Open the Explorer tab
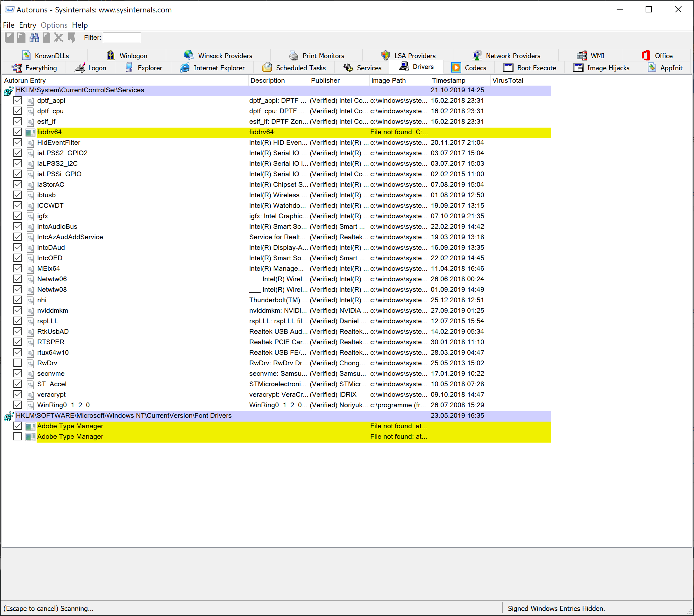Viewport: 694px width, 616px height. click(144, 68)
